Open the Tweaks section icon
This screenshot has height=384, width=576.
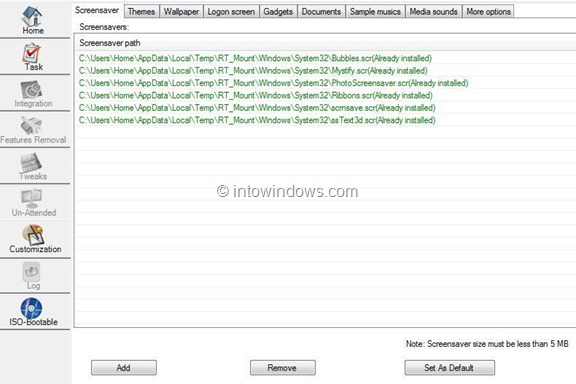[31, 162]
